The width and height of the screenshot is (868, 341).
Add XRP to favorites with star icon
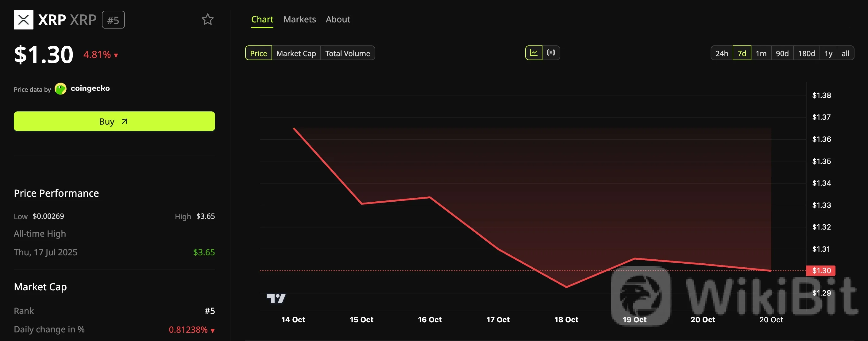[207, 20]
